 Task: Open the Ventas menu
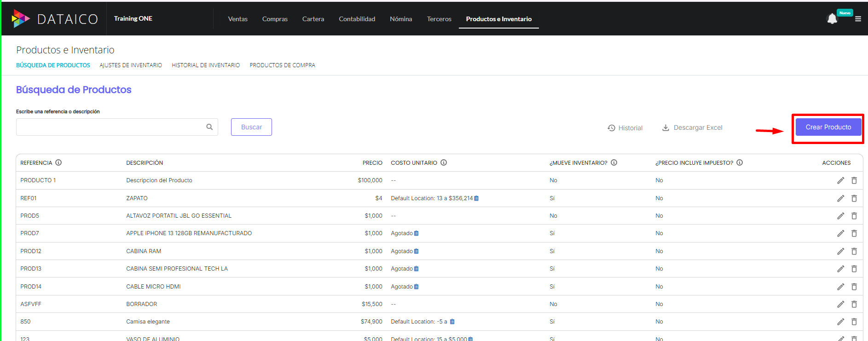coord(237,19)
